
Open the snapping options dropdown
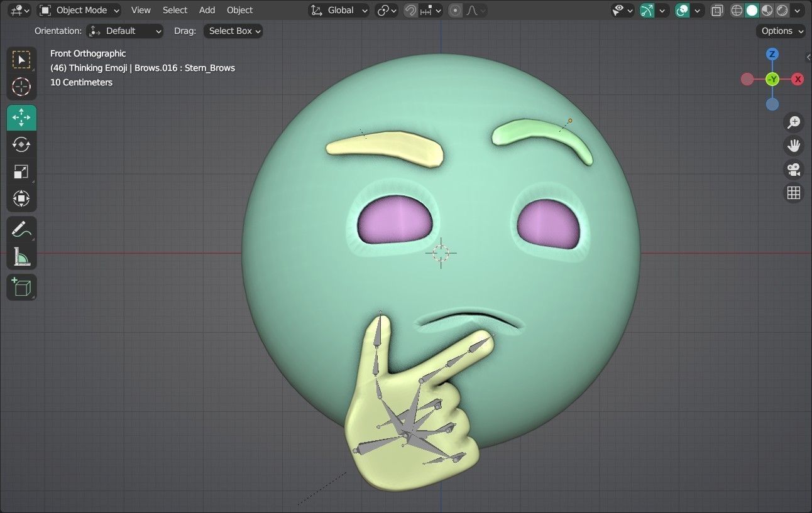(x=431, y=10)
